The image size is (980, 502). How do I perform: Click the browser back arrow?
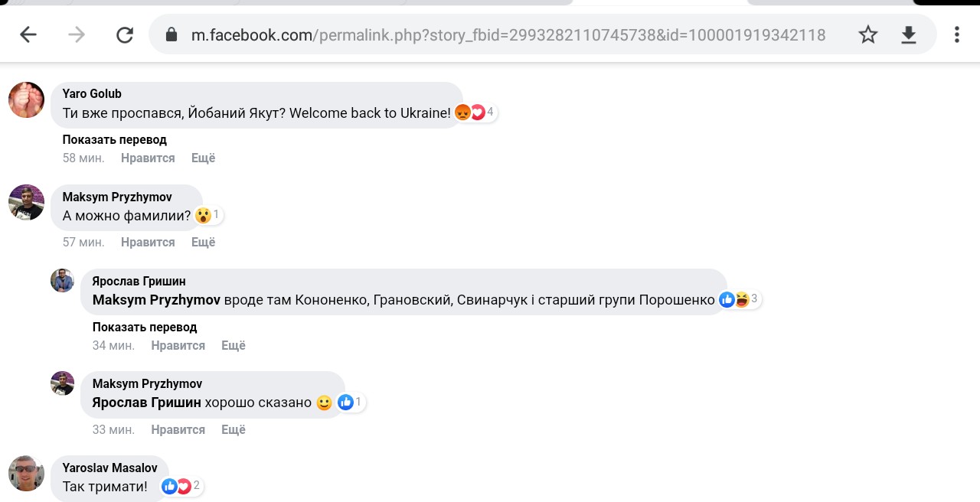(x=28, y=34)
